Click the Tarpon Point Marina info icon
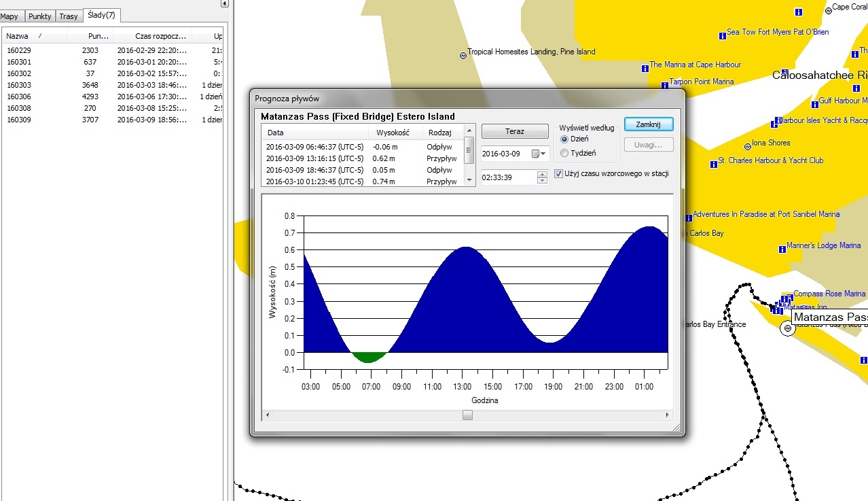The image size is (868, 501). (665, 86)
